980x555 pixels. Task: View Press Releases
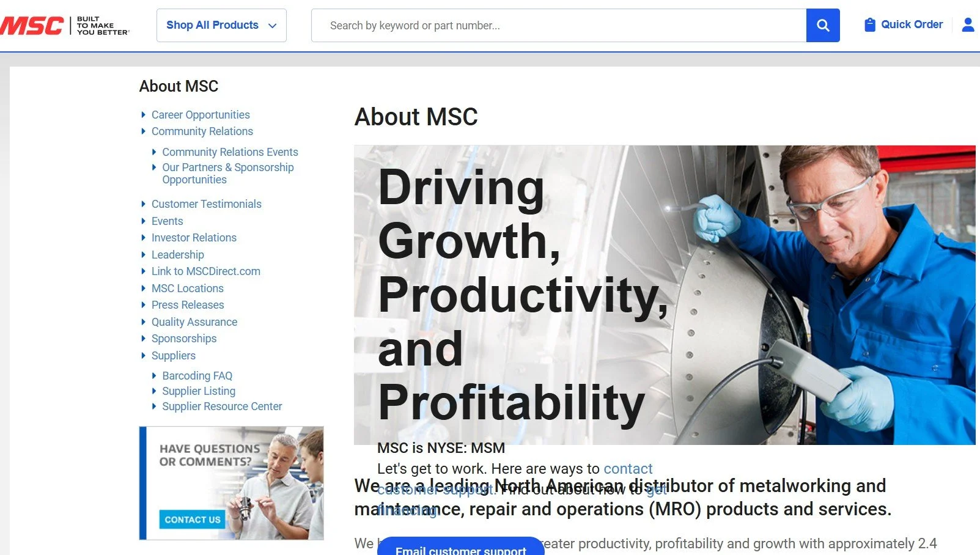[188, 305]
